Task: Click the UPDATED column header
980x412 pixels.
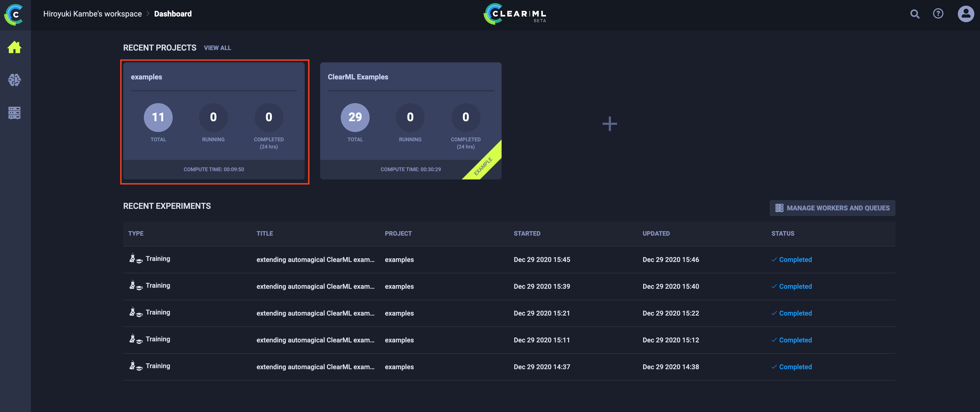Action: click(656, 234)
